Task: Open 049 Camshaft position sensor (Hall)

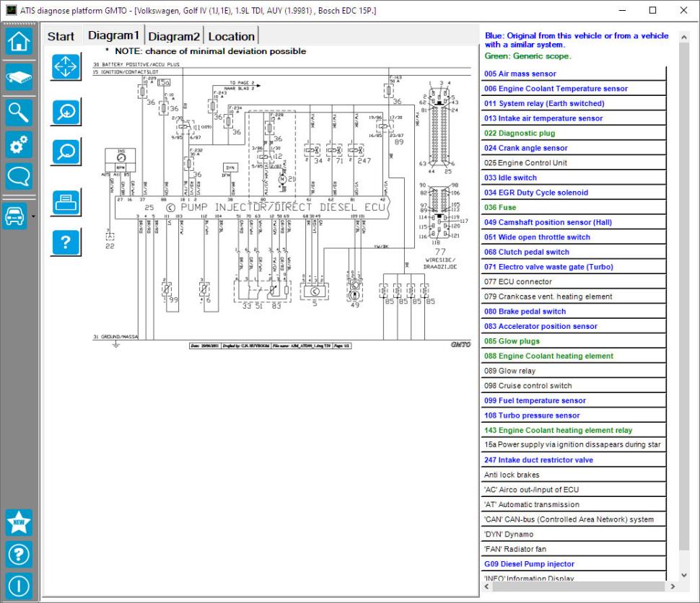Action: 573,222
